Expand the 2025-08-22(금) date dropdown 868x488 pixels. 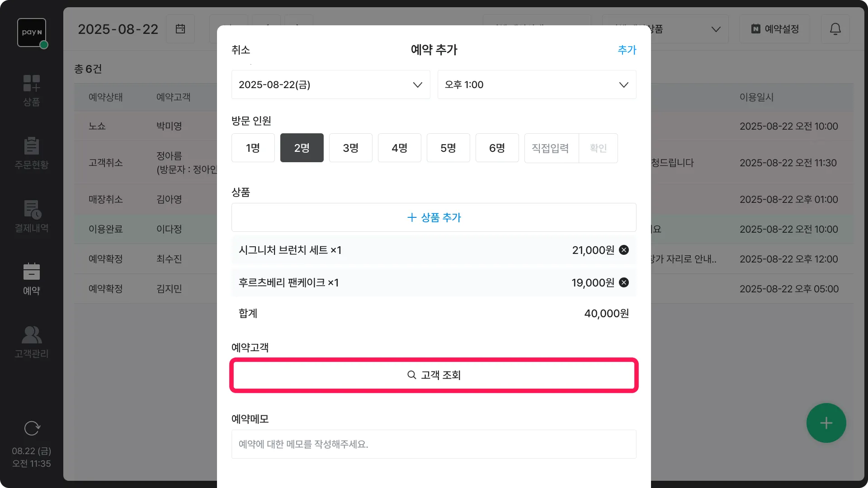pos(330,84)
